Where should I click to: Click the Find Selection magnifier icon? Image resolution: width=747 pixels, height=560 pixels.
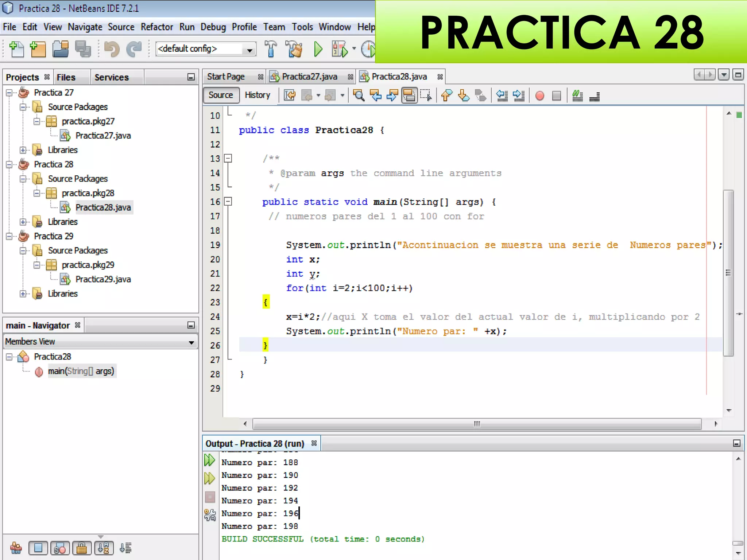(x=359, y=96)
